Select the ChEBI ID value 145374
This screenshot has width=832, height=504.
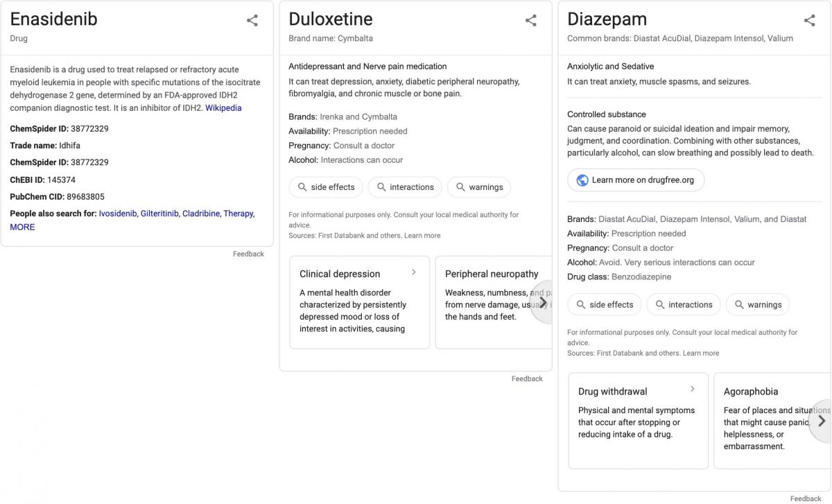(x=61, y=180)
